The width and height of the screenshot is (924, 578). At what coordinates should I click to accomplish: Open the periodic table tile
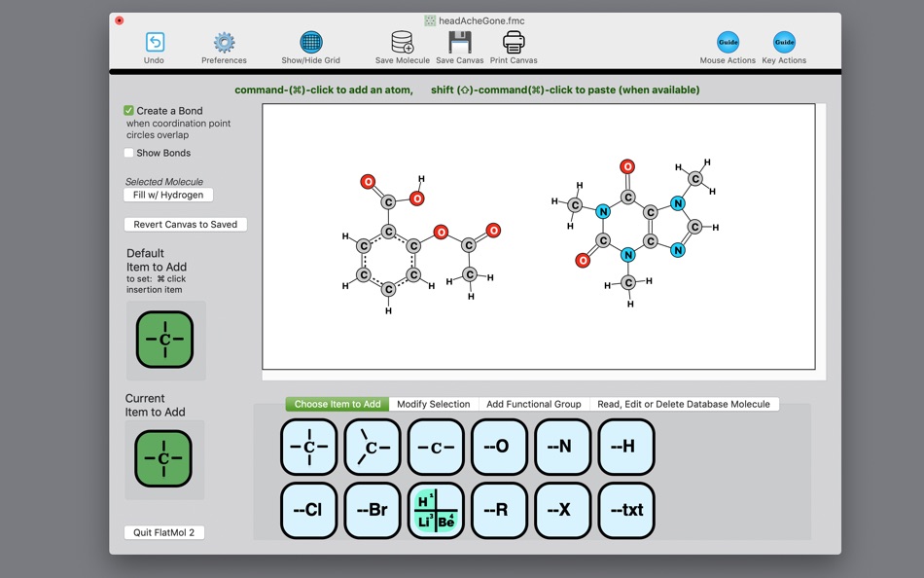pos(436,510)
